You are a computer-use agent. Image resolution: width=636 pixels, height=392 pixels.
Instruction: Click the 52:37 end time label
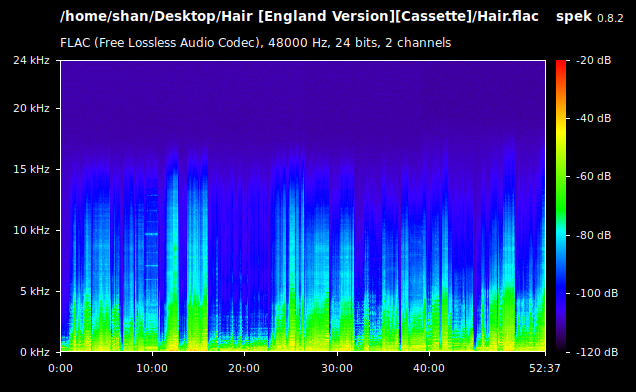(545, 368)
